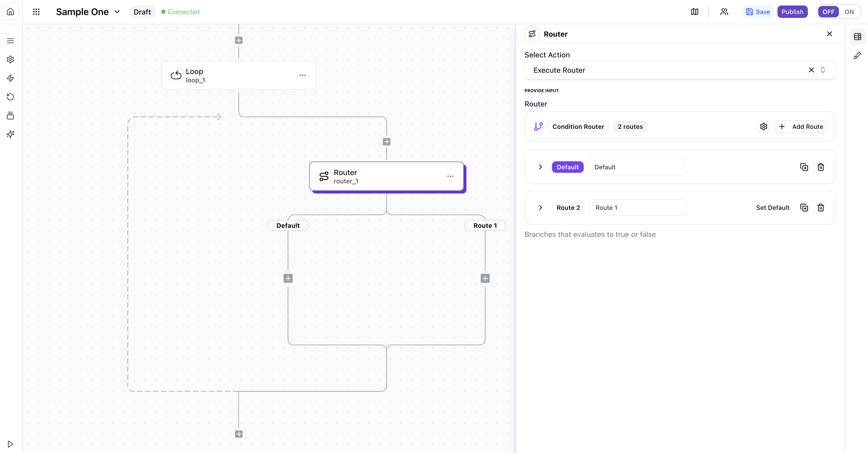868x453 pixels.
Task: Expand the Default route details
Action: tap(540, 167)
